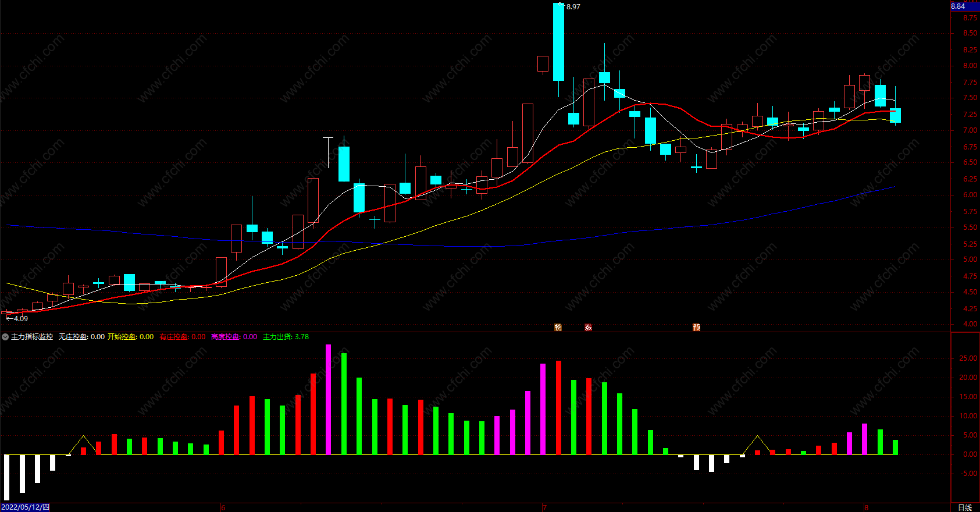Select the 高度控盘: 0.00 readout
Screen dimensions: 980x512
click(234, 337)
